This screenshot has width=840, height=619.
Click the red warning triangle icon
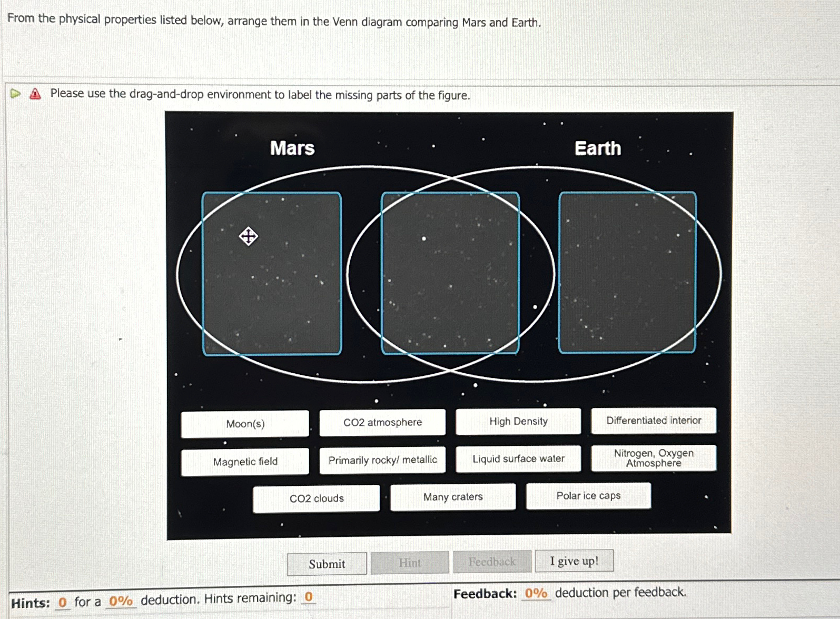click(x=35, y=94)
